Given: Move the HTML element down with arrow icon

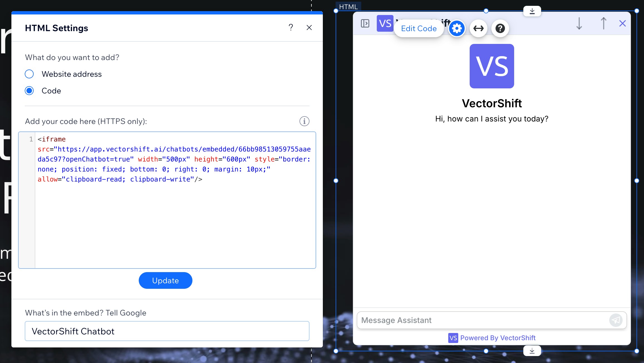Looking at the screenshot, I should click(x=579, y=23).
